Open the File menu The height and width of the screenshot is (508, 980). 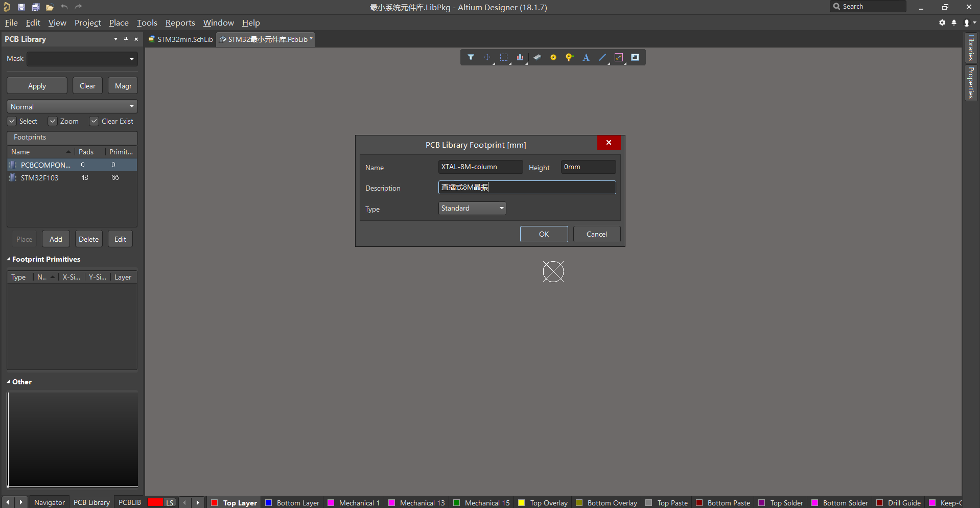pyautogui.click(x=11, y=22)
